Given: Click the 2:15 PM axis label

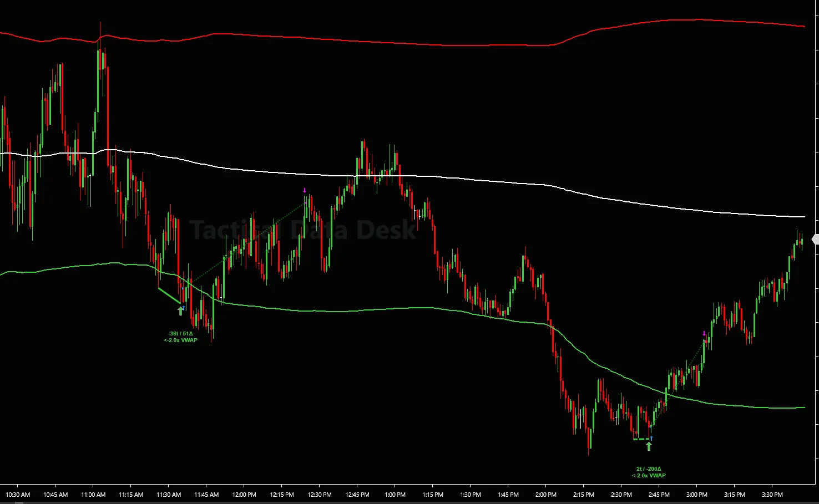Looking at the screenshot, I should pos(584,495).
